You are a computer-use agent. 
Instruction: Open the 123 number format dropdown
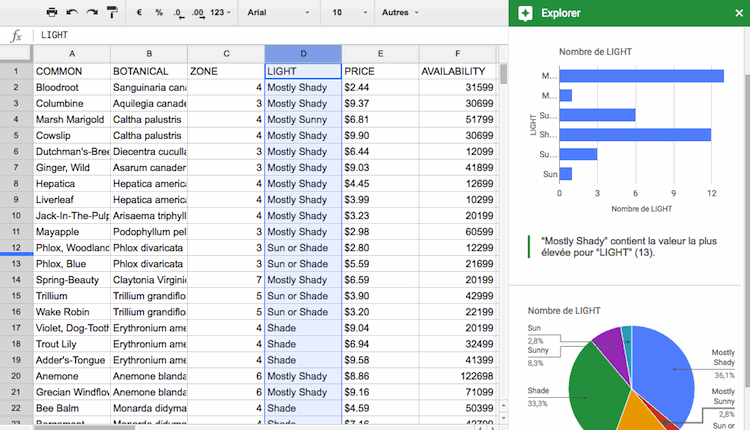(224, 13)
